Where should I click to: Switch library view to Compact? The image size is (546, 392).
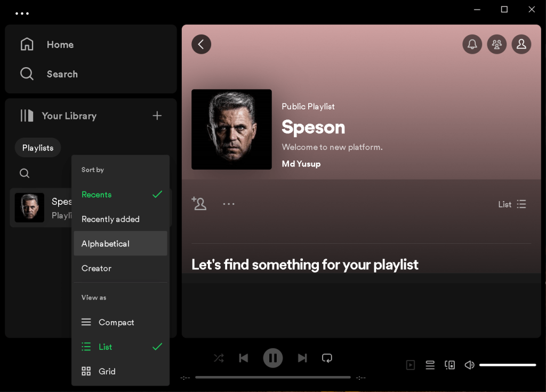click(x=116, y=322)
